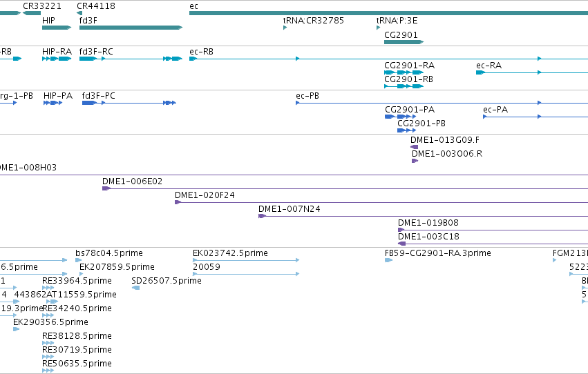
Task: Click the EK290356.5prime EST marker
Action: point(16,329)
